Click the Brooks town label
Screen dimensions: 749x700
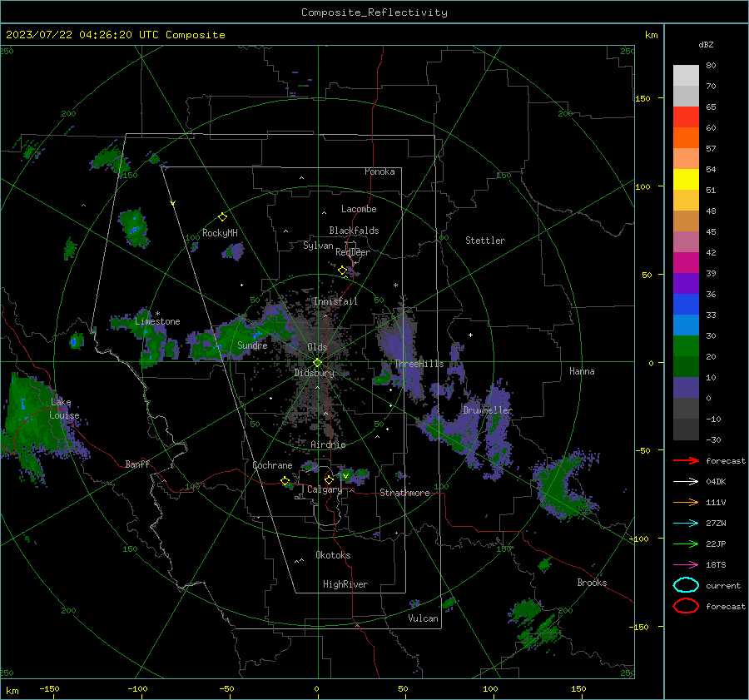[592, 583]
